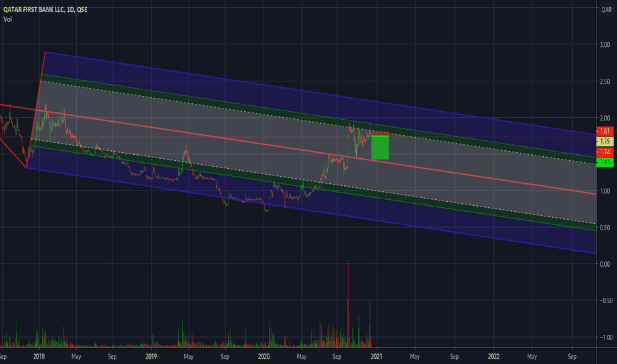Click the 3.00 price axis value
This screenshot has width=617, height=364.
(605, 45)
